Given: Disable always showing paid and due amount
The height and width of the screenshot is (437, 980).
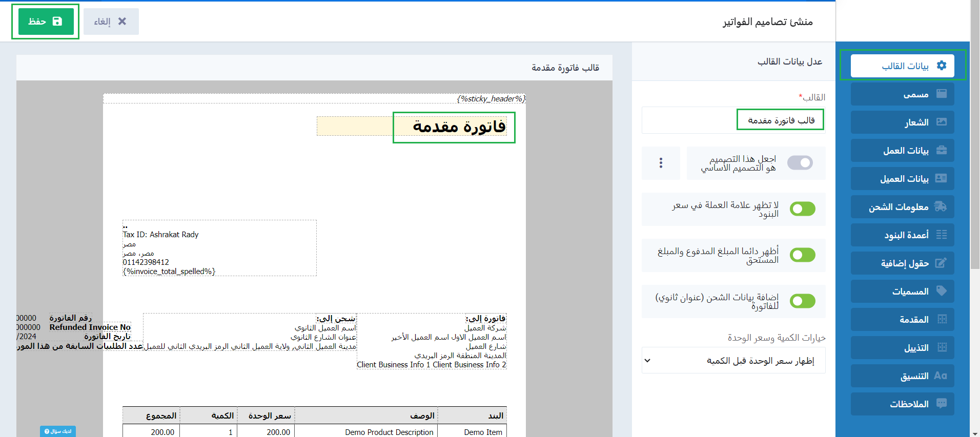Looking at the screenshot, I should click(802, 255).
